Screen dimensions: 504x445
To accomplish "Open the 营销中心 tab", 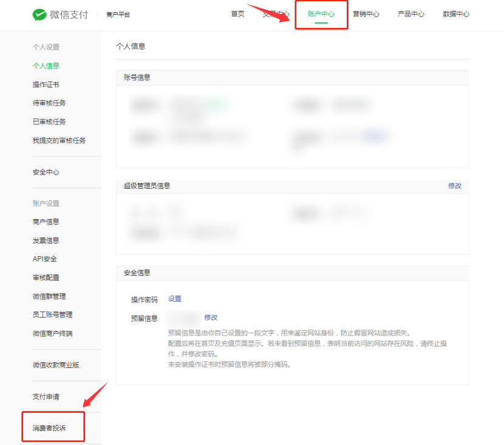I will (366, 14).
